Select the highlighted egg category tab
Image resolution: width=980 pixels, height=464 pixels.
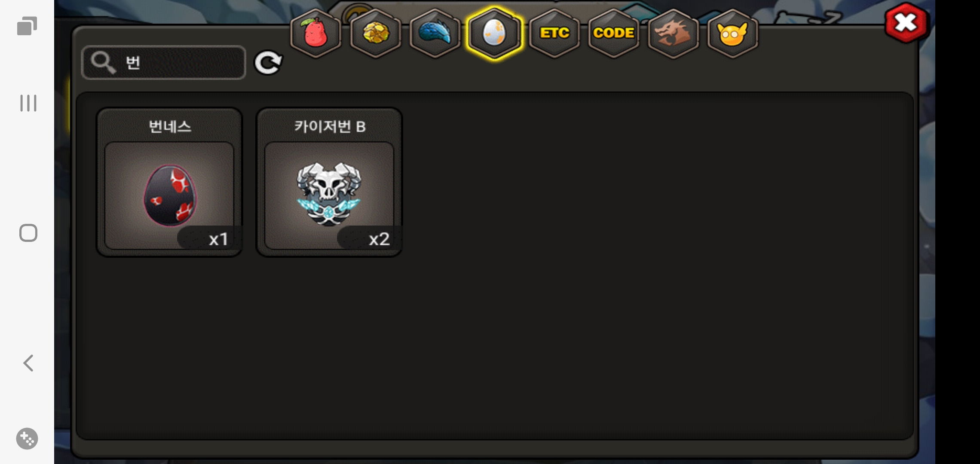pos(494,34)
